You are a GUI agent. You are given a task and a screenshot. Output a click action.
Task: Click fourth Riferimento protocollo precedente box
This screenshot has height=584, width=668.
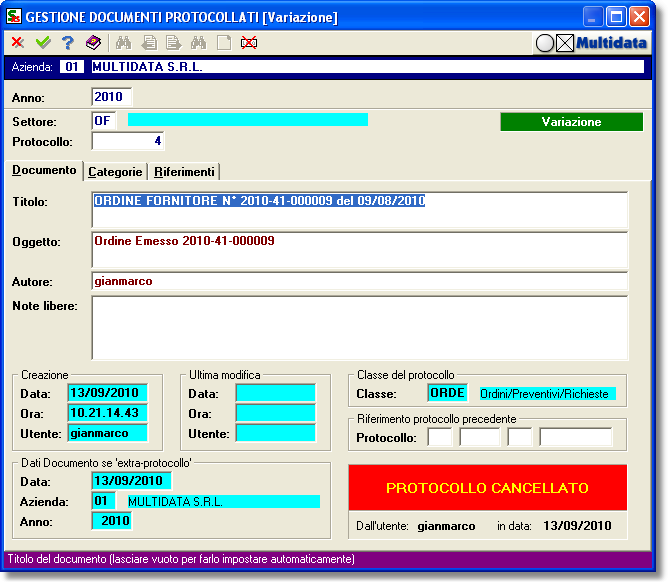coord(576,437)
